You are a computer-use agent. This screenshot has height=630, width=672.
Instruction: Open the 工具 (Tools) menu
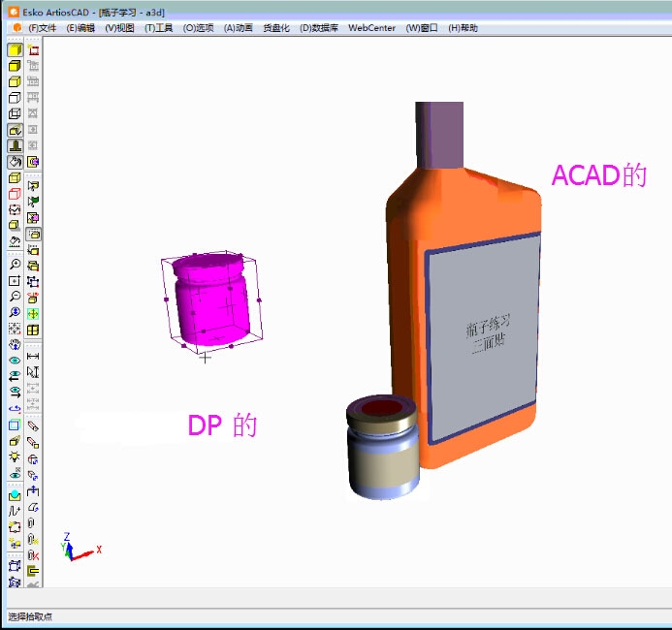click(158, 28)
